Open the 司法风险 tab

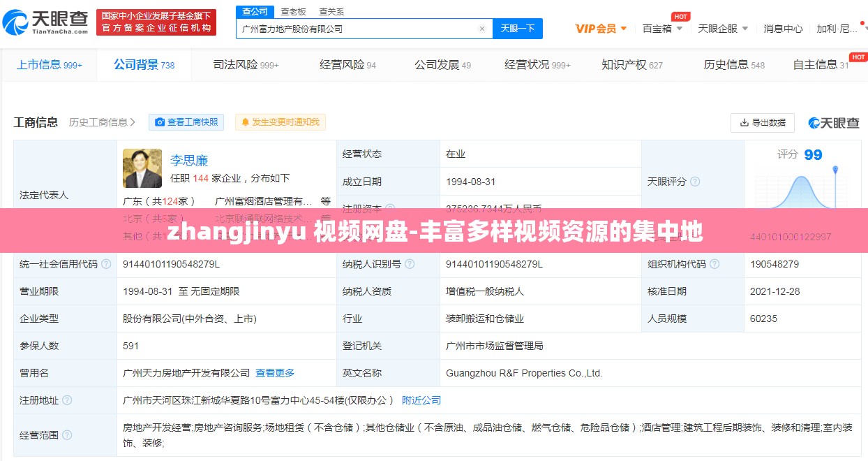coord(246,65)
